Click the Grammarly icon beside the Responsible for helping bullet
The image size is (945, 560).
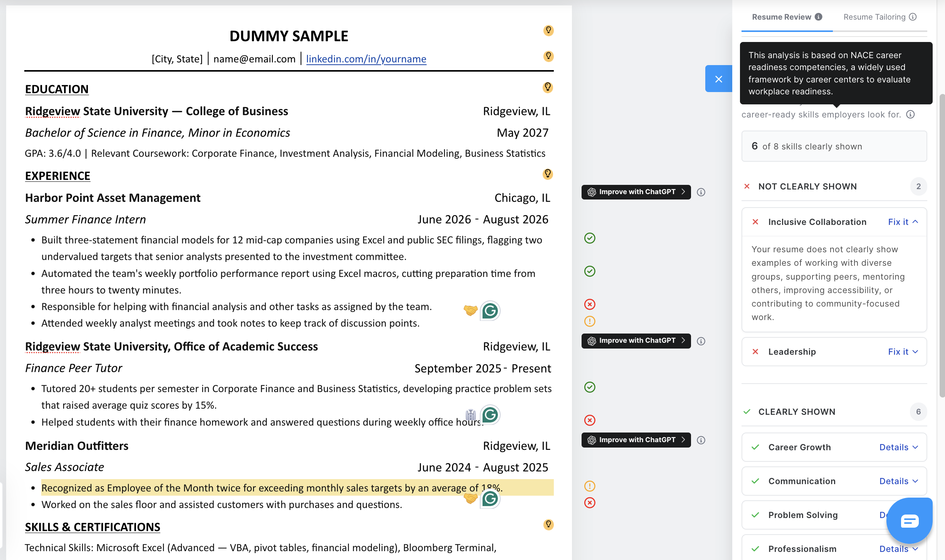(490, 311)
